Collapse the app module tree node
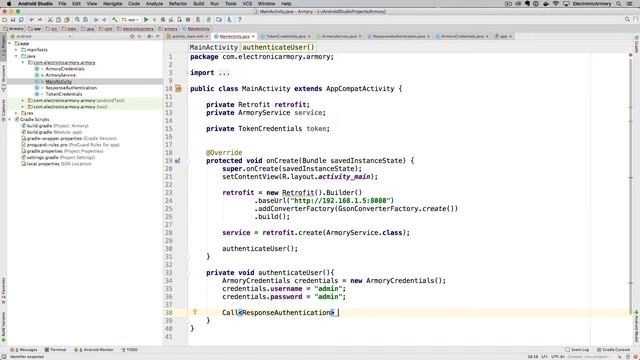640x360 pixels. [x=10, y=43]
